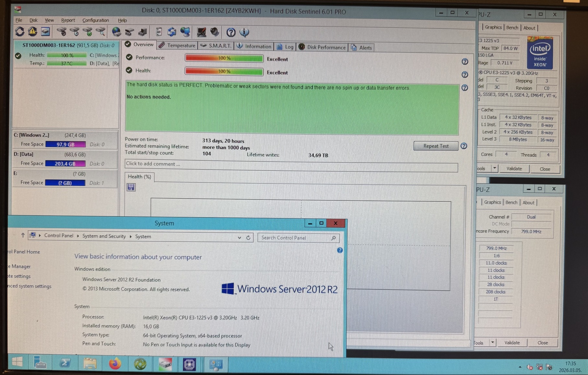The image size is (588, 375).
Task: Select Graphics tab in lower CPU-Z window
Action: click(492, 202)
